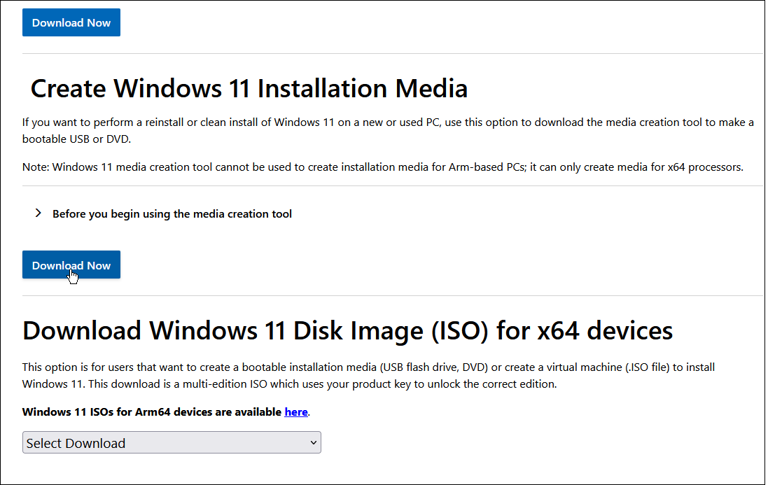Expand the media creation tool chevron
Screen dimensions: 768x485
[38, 213]
